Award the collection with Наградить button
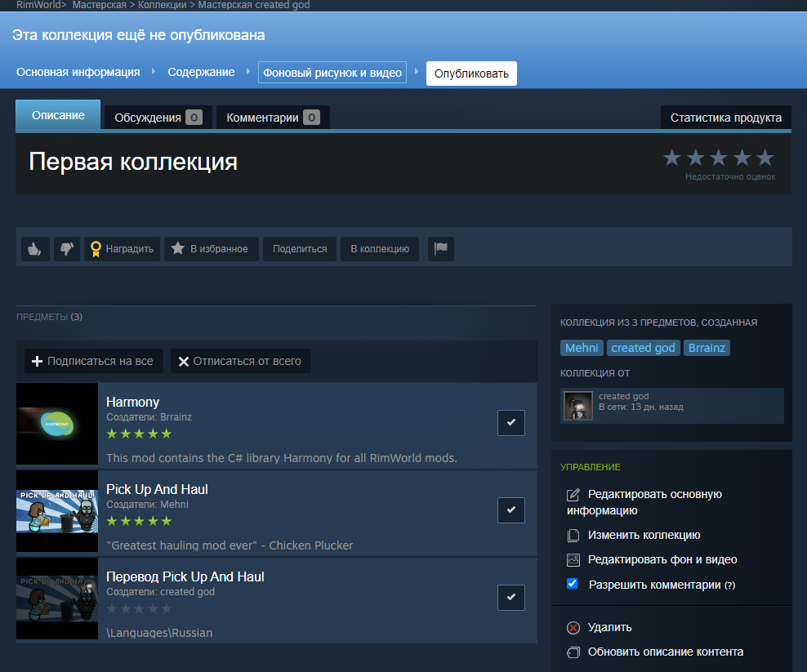The width and height of the screenshot is (807, 672). (x=122, y=249)
